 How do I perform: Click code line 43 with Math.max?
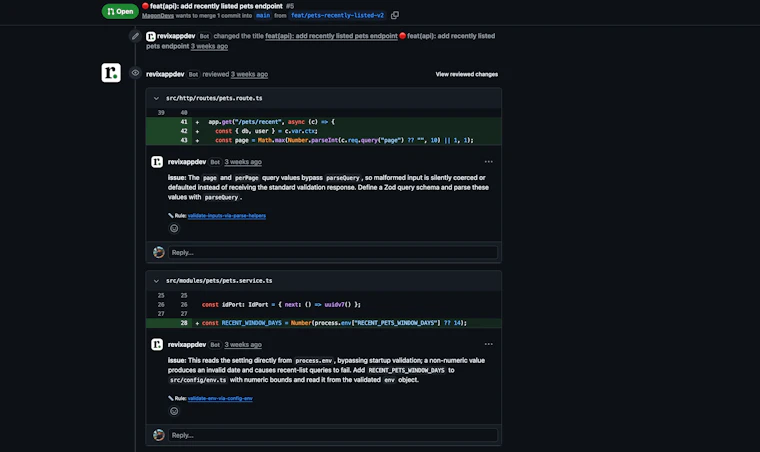tap(324, 140)
